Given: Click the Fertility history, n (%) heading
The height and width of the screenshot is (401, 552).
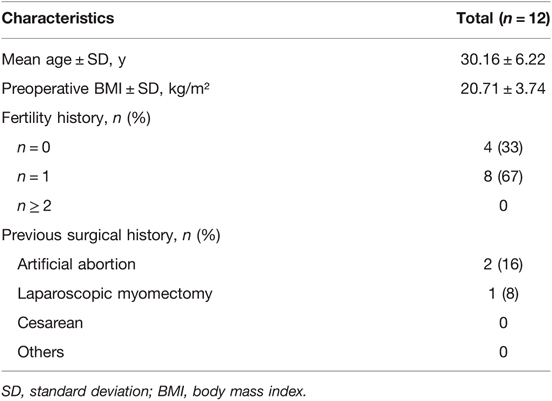Looking at the screenshot, I should click(x=76, y=118).
